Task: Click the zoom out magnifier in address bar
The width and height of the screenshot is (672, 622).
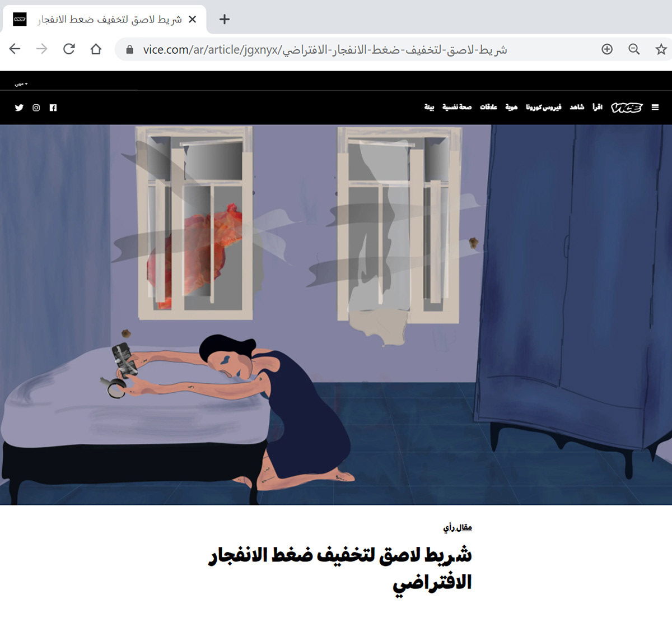Action: (x=634, y=49)
